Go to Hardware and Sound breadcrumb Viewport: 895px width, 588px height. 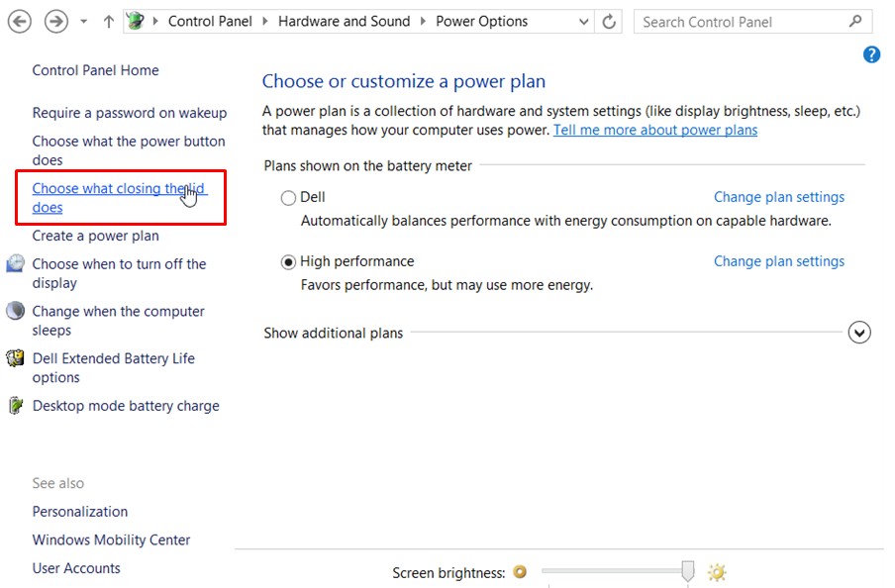coord(344,21)
